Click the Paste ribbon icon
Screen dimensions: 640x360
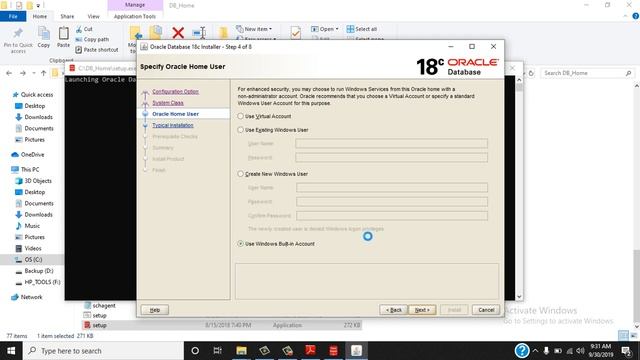point(63,37)
